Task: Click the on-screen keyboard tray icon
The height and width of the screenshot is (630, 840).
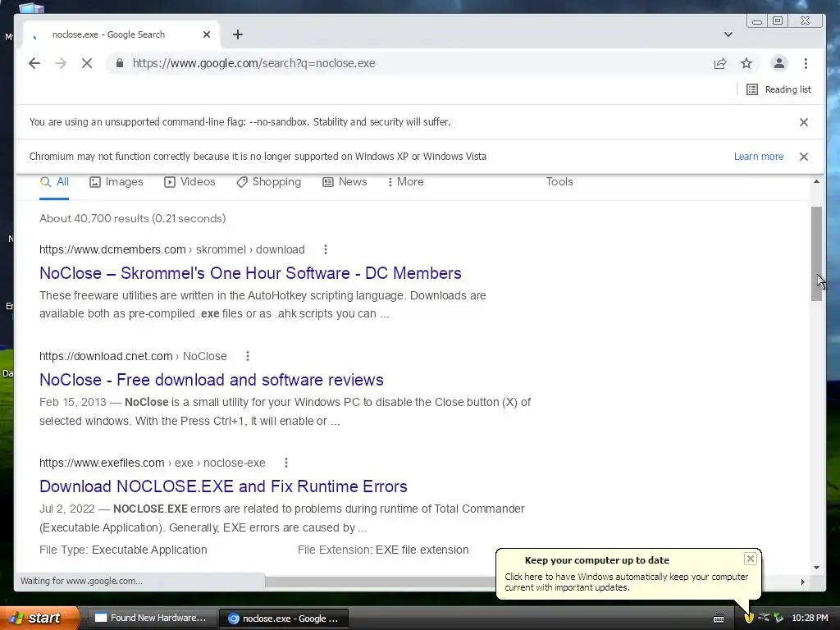Action: 719,619
